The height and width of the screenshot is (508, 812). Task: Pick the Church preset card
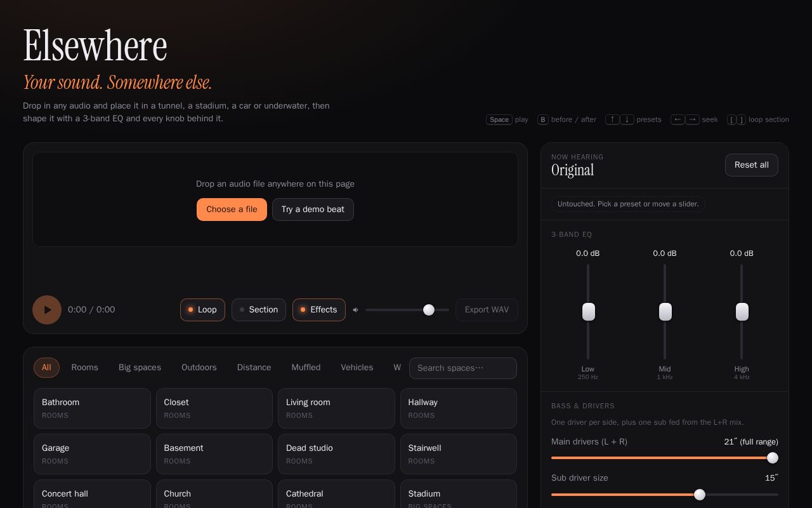pyautogui.click(x=214, y=494)
